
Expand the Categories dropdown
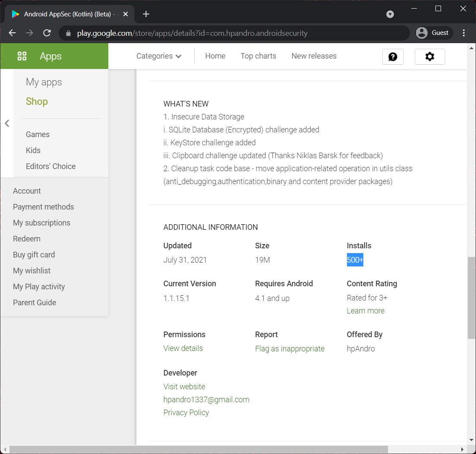click(159, 56)
